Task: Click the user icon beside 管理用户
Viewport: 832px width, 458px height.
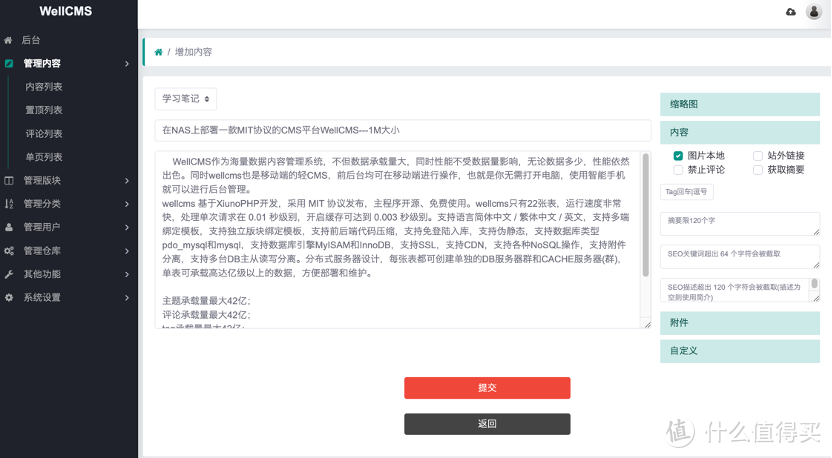Action: [9, 227]
